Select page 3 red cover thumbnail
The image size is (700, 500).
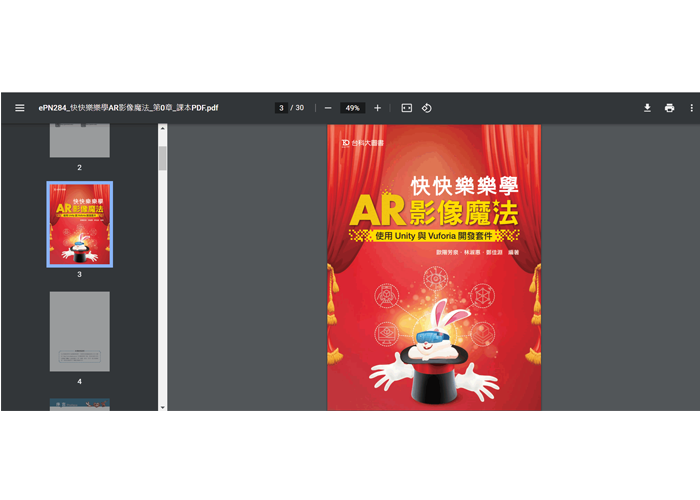80,224
